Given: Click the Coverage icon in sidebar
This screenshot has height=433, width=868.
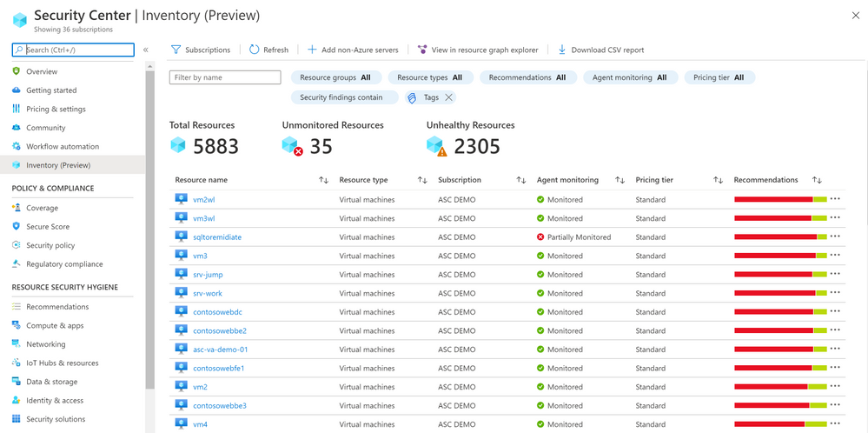Looking at the screenshot, I should tap(16, 208).
